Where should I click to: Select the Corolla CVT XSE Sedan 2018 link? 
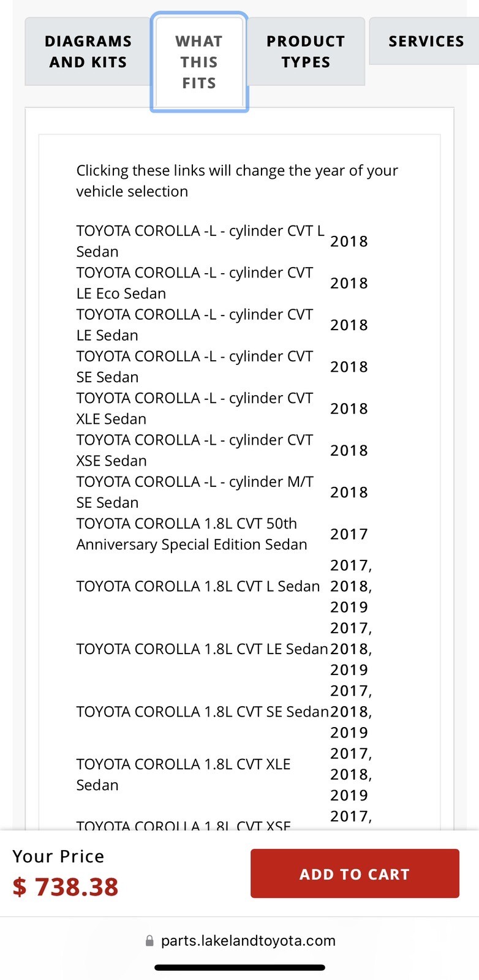click(x=194, y=449)
